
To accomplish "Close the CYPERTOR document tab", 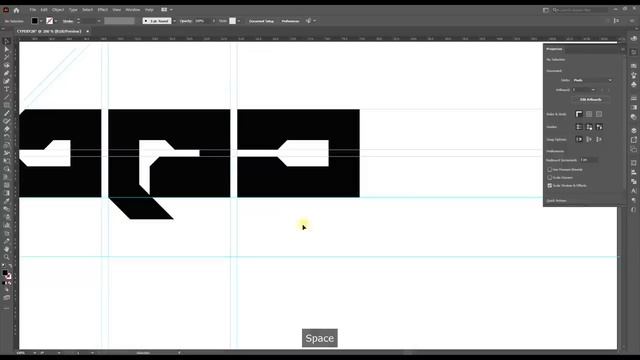I will coord(87,31).
